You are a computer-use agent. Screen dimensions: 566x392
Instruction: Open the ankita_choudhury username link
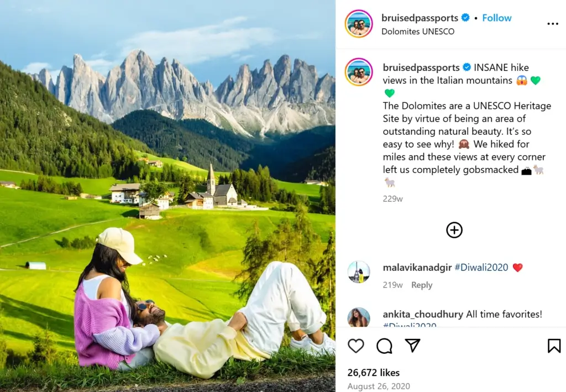(x=423, y=314)
